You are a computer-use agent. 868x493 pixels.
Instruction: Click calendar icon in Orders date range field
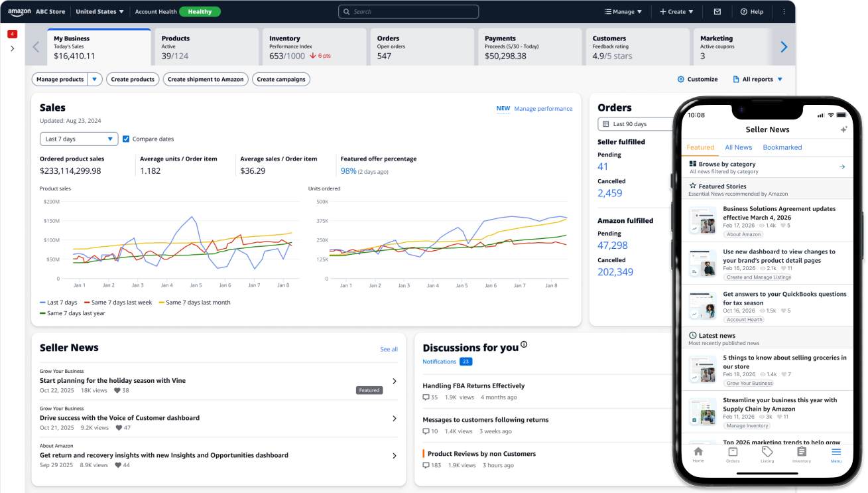click(x=605, y=124)
